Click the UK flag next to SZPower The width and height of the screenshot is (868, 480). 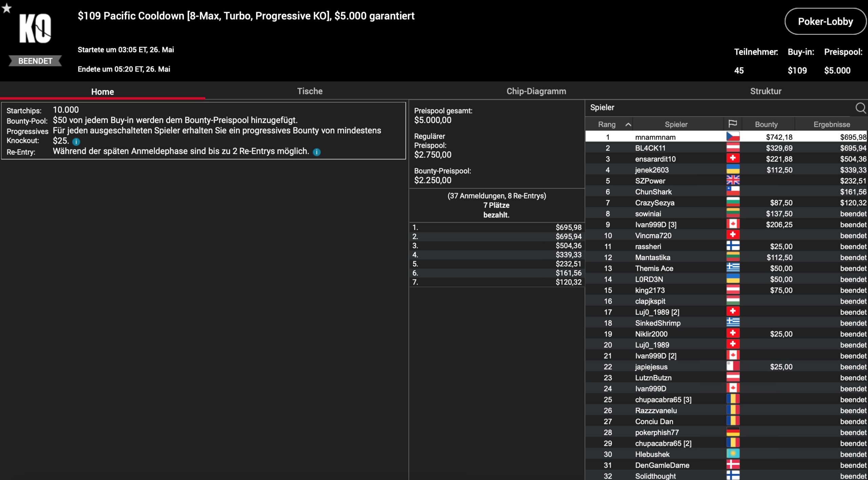pos(733,180)
